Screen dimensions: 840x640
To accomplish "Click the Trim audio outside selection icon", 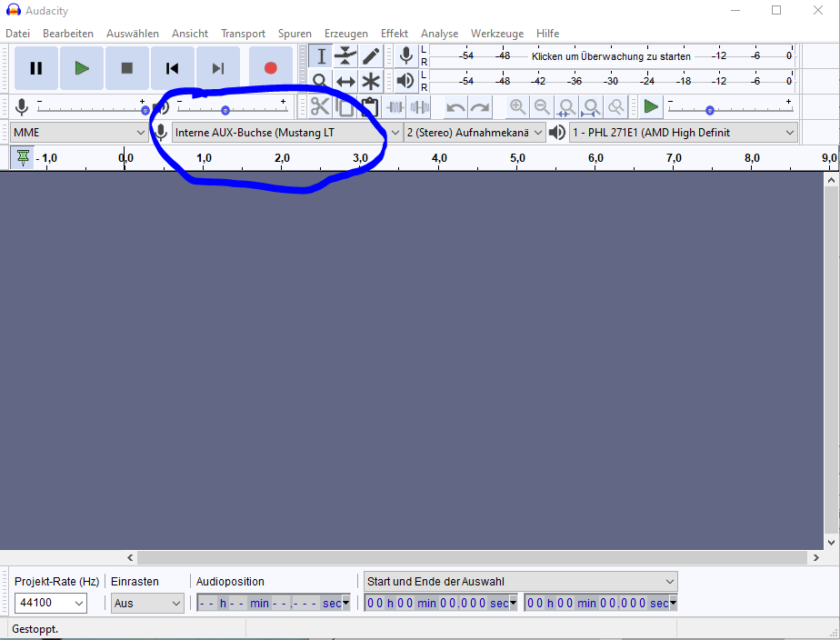I will 395,107.
